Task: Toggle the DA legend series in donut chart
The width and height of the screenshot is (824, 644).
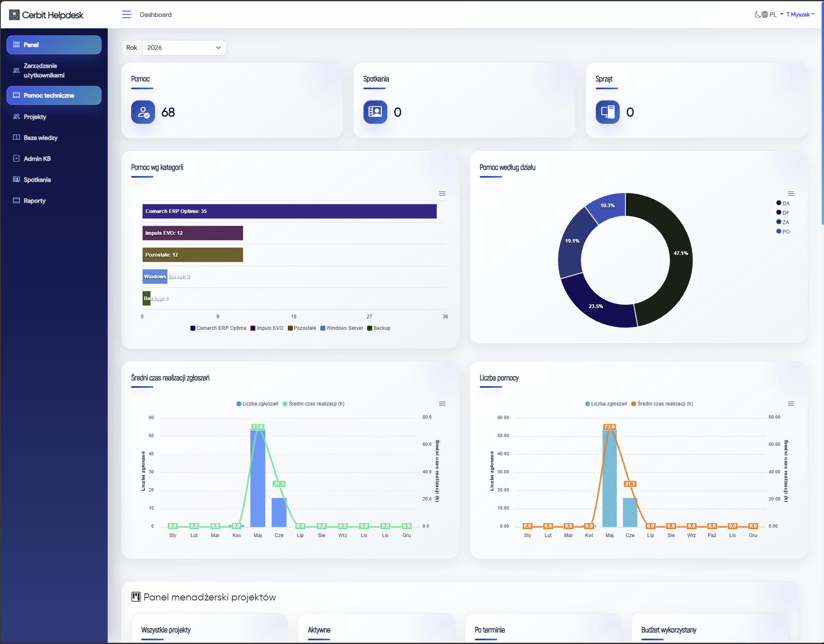Action: point(783,203)
